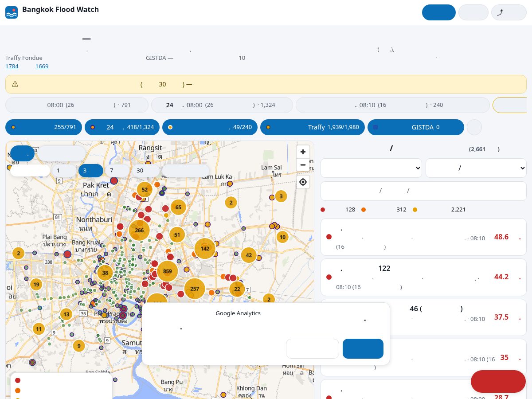Viewport: 532px width, 399px height.
Task: Open the first filter dropdown above the list
Action: [x=371, y=168]
